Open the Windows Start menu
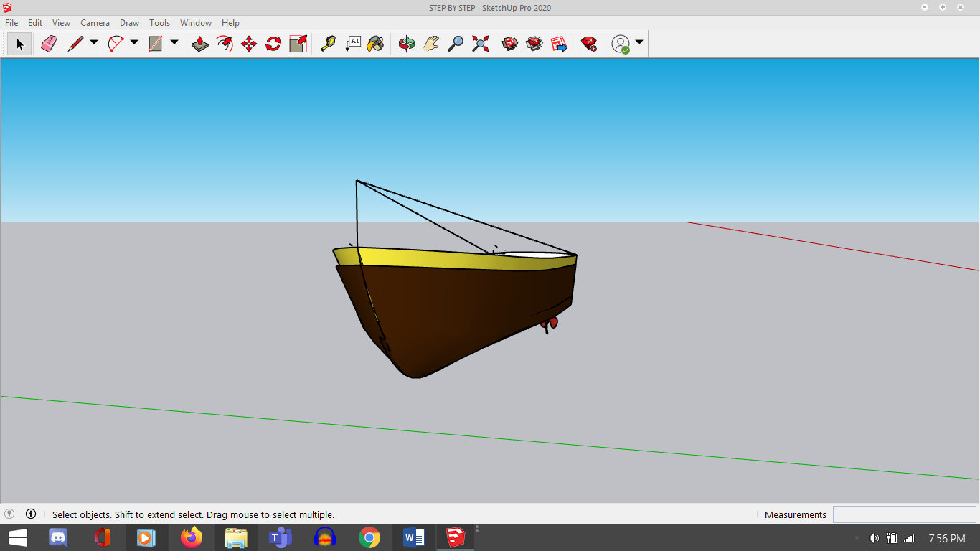This screenshot has width=980, height=551. click(x=17, y=537)
